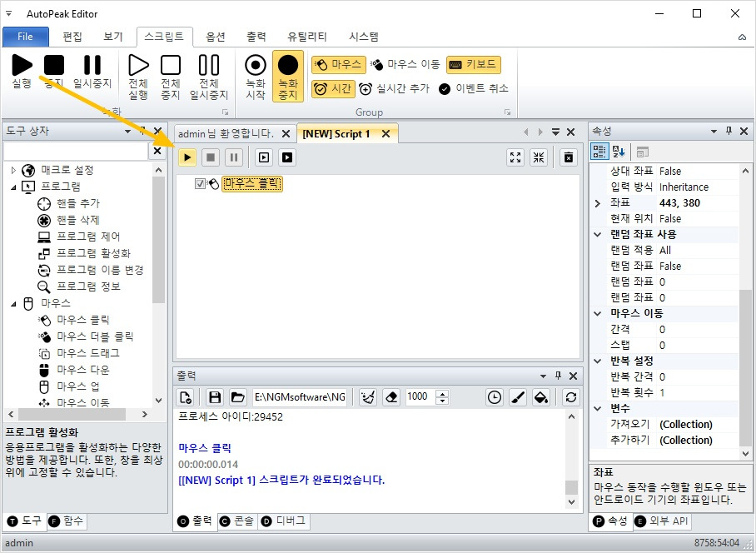Click the editor toolbar pause button
This screenshot has height=553, width=756.
(234, 157)
